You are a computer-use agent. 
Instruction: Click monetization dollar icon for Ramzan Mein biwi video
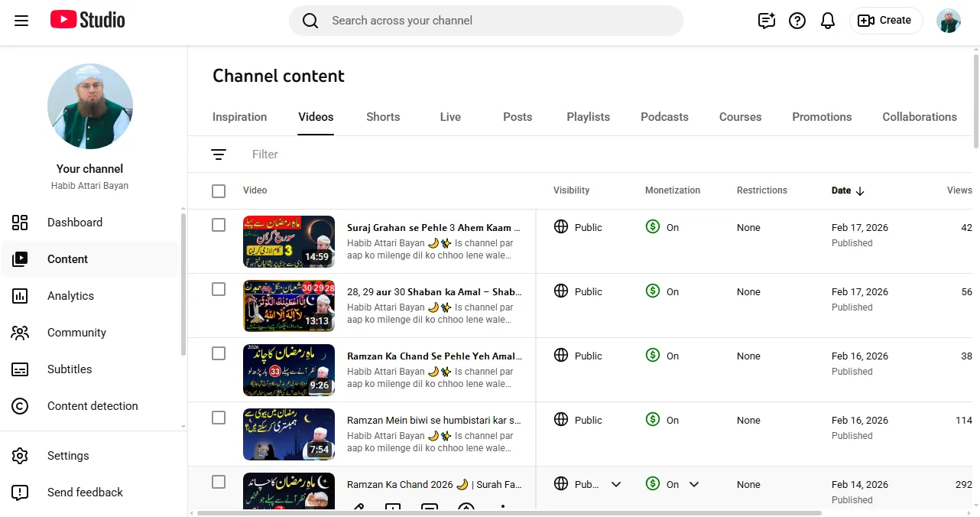652,419
